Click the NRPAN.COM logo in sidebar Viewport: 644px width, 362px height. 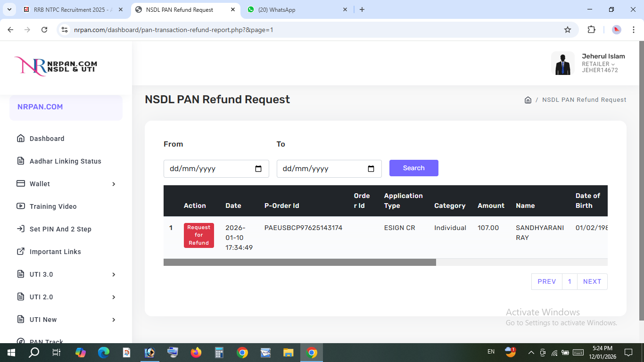pos(56,66)
